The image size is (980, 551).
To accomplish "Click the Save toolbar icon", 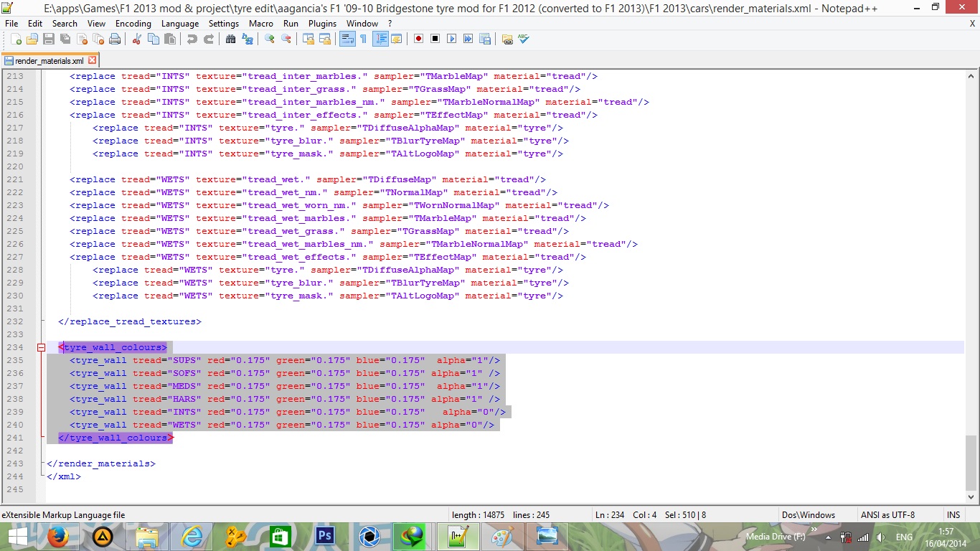I will pos(49,39).
